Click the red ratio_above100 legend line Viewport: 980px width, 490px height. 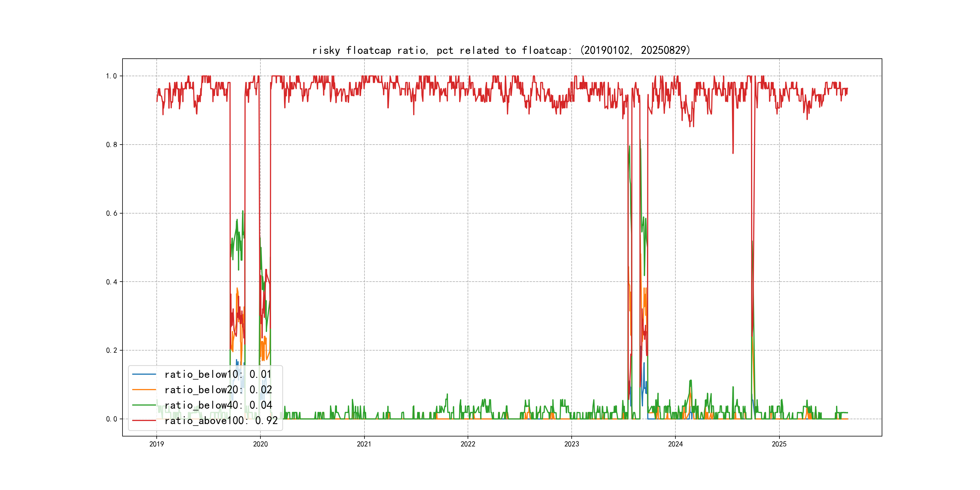click(144, 420)
